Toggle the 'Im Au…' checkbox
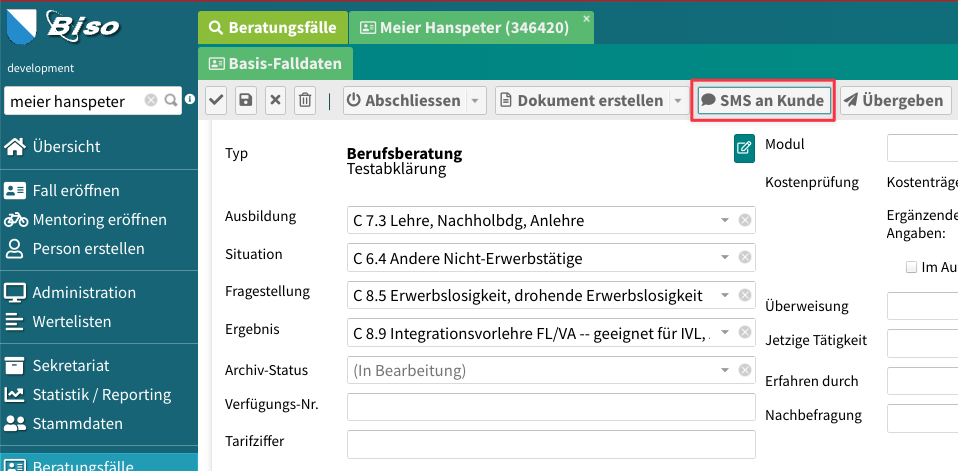Screen dimensions: 958x471 [912, 267]
